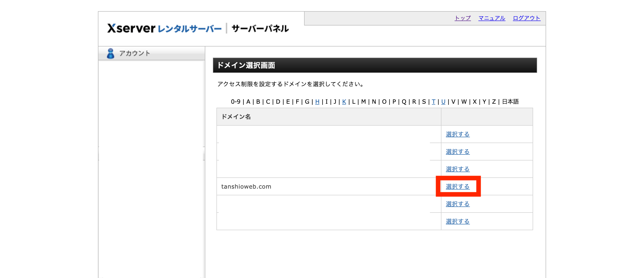The width and height of the screenshot is (644, 278).
Task: Click the ドメイン選択画面 title bar
Action: click(x=375, y=65)
